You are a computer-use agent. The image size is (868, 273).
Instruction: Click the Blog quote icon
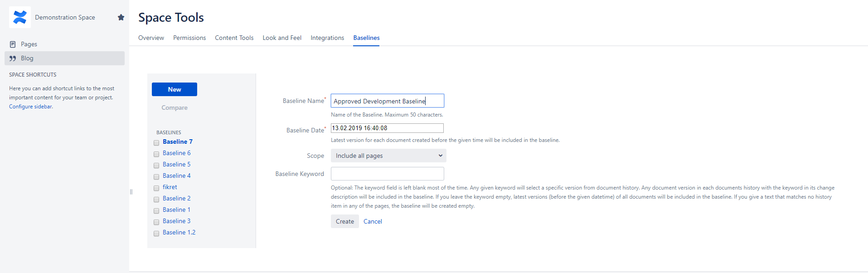coord(13,58)
